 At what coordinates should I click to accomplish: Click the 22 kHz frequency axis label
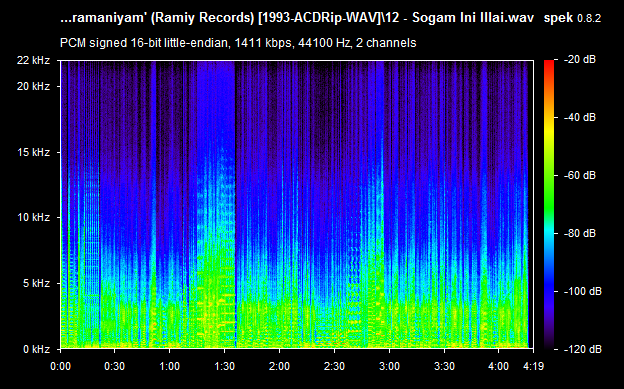33,61
